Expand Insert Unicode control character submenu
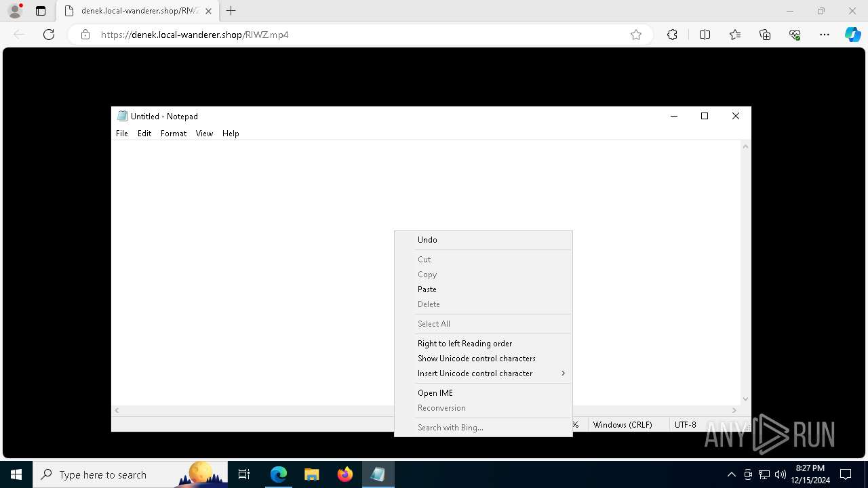The height and width of the screenshot is (488, 868). click(484, 373)
